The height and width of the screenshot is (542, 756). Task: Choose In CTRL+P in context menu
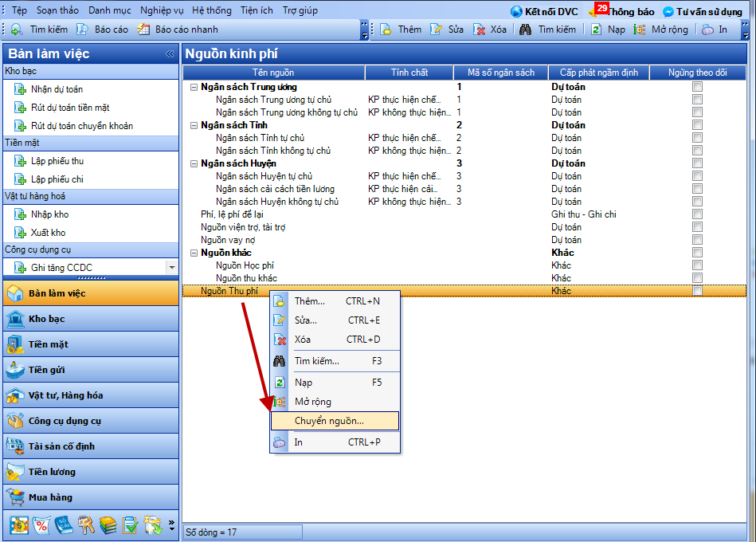pyautogui.click(x=335, y=442)
